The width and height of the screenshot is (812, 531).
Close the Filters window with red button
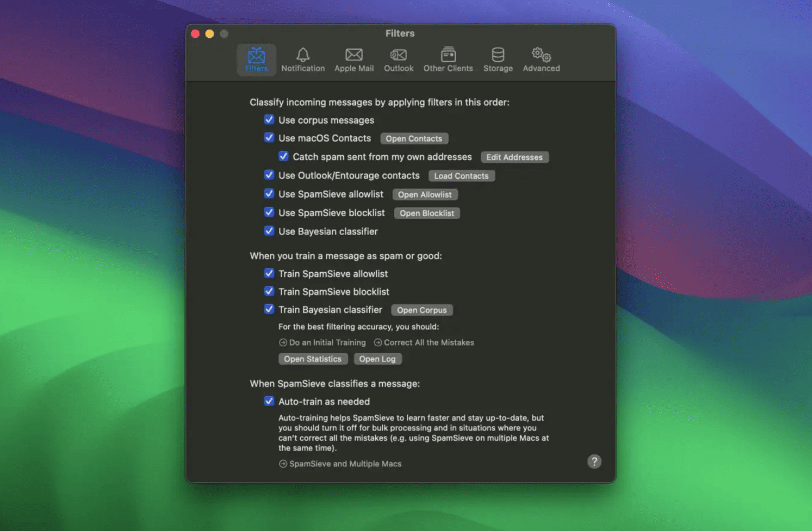point(195,34)
